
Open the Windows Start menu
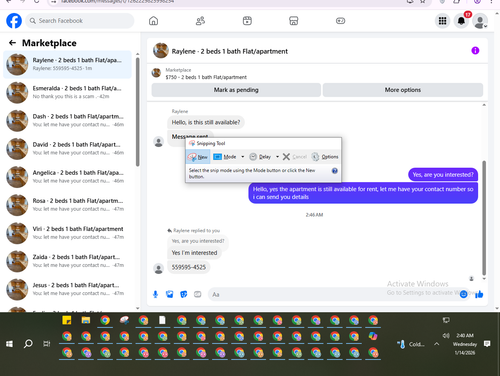9,344
